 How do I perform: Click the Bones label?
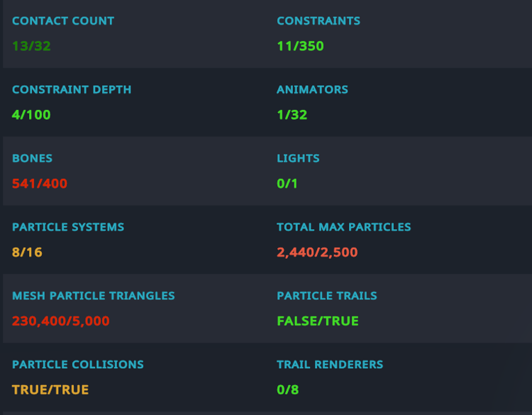(33, 158)
